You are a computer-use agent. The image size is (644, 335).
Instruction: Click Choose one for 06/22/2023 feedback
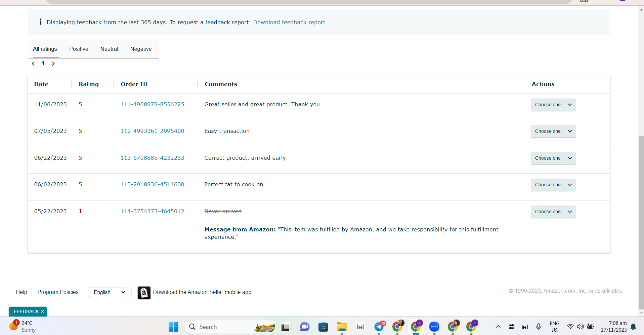[548, 158]
